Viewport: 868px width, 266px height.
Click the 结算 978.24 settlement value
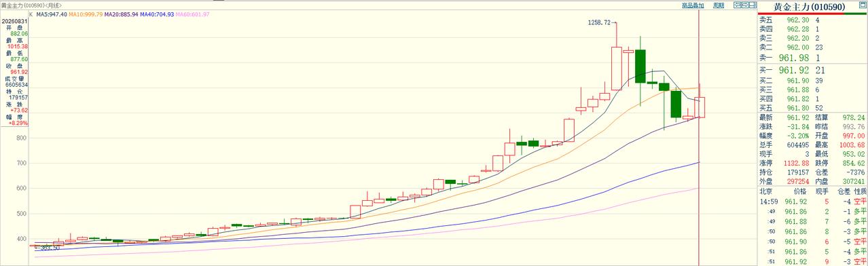click(x=853, y=117)
